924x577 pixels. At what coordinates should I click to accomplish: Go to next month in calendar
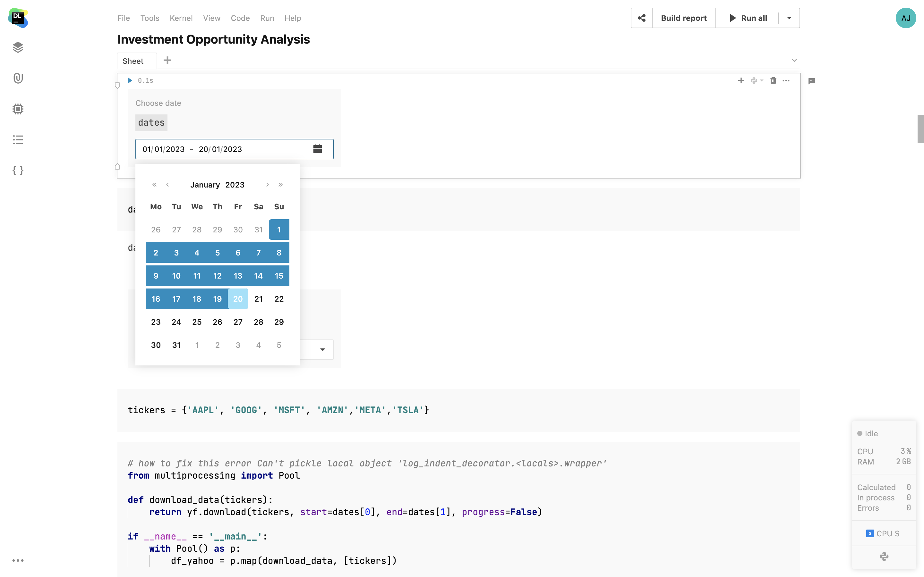(x=267, y=185)
